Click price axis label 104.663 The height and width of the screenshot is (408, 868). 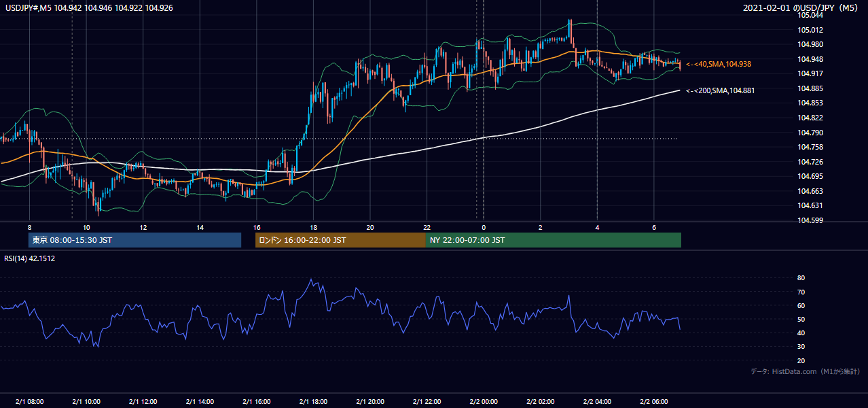pyautogui.click(x=810, y=191)
